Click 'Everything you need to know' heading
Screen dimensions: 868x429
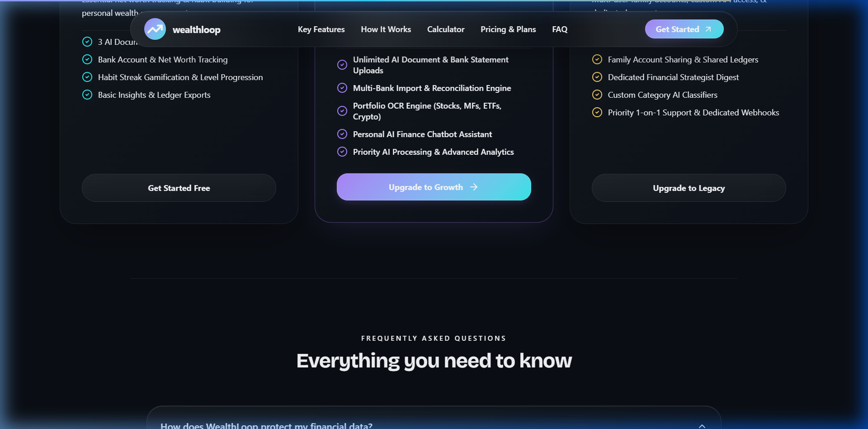tap(434, 361)
